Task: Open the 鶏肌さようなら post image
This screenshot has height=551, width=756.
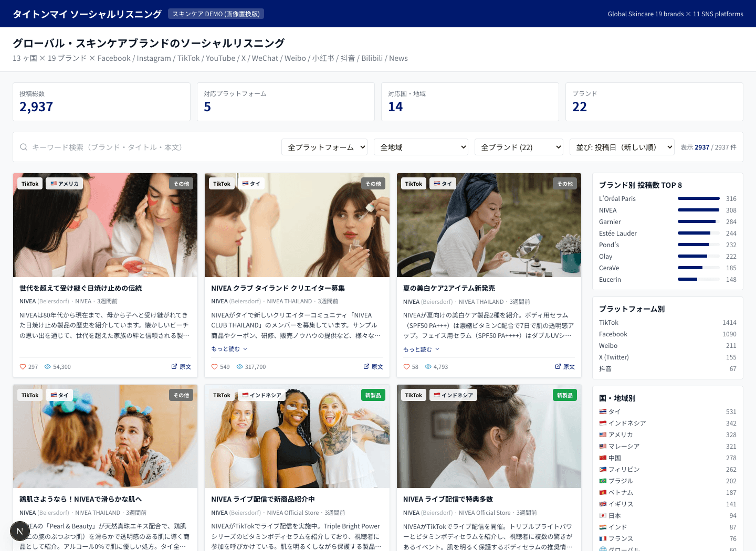Action: pos(105,437)
